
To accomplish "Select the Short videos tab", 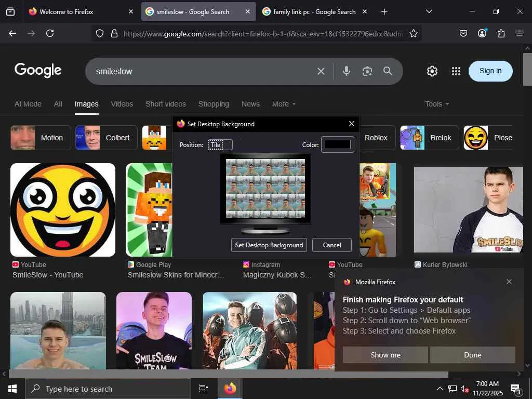I will point(166,104).
